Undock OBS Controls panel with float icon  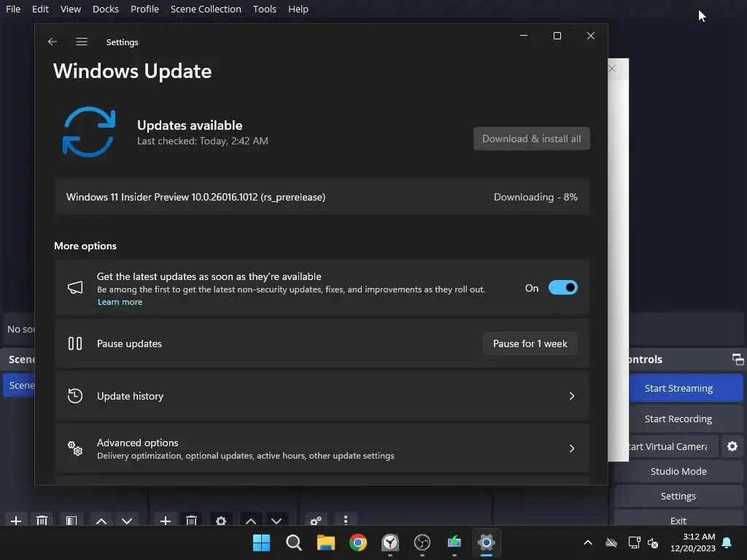point(738,359)
